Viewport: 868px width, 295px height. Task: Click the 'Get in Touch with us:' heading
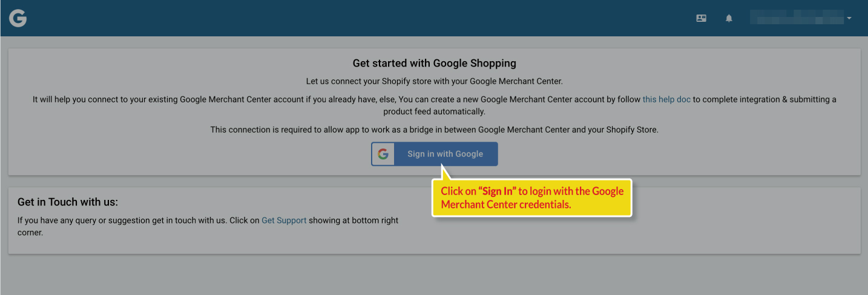pos(68,202)
